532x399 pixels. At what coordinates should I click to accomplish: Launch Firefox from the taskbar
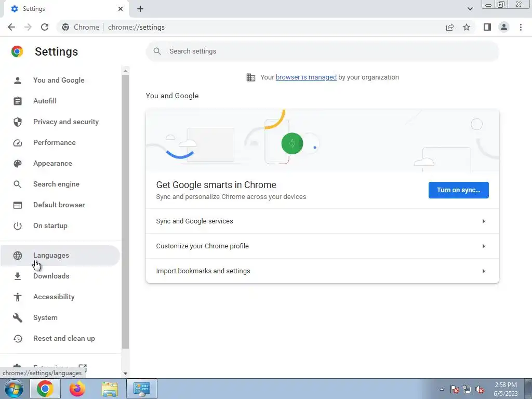(x=77, y=389)
